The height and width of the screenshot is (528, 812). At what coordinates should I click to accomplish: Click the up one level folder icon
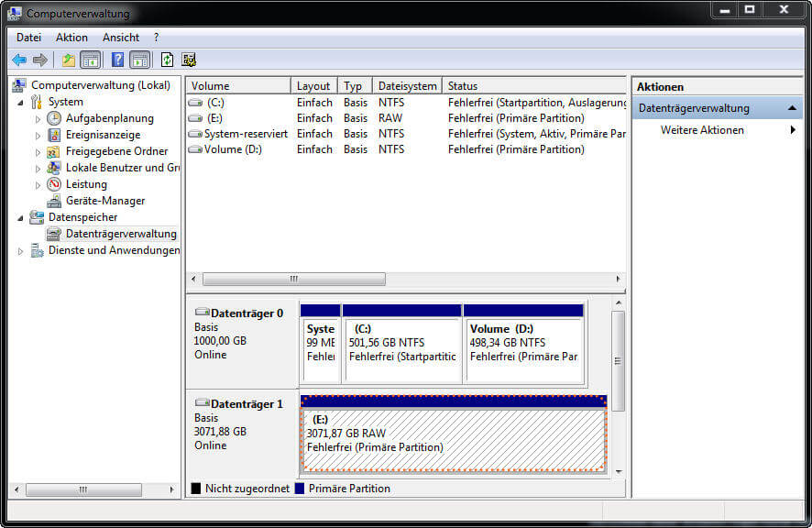coord(68,60)
